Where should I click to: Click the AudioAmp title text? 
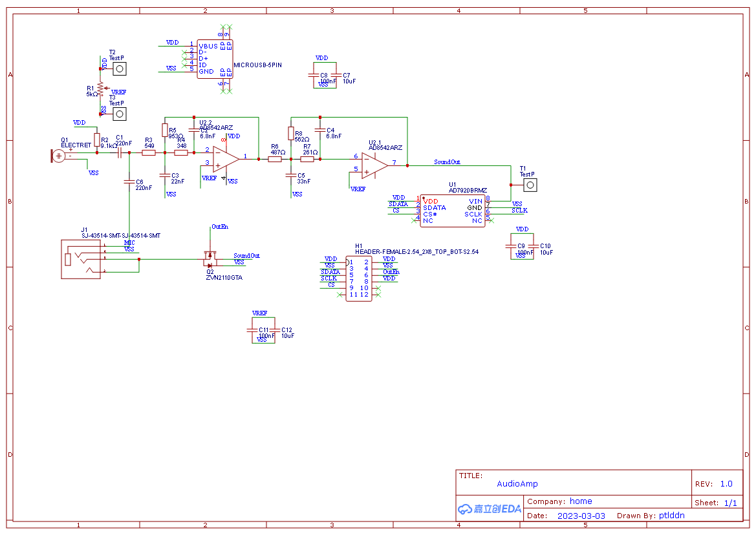[x=517, y=483]
